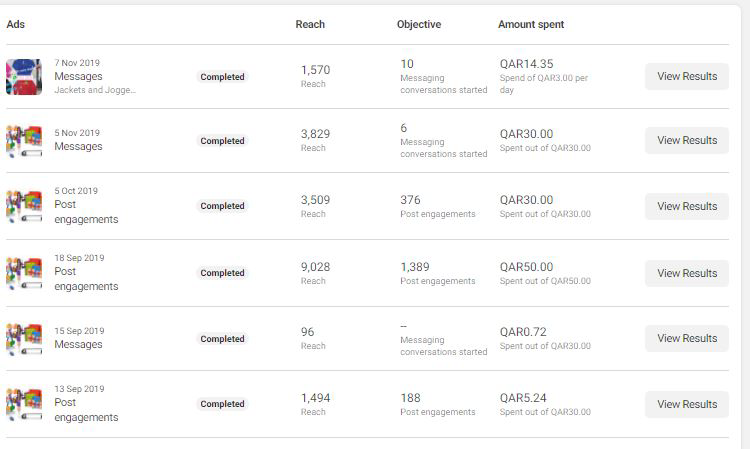This screenshot has width=750, height=449.
Task: Click the 15 Sep 2019 ad thumbnail
Action: coord(24,339)
